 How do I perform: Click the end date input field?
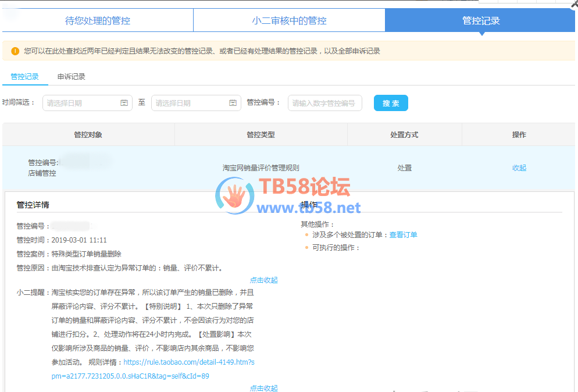click(x=196, y=103)
